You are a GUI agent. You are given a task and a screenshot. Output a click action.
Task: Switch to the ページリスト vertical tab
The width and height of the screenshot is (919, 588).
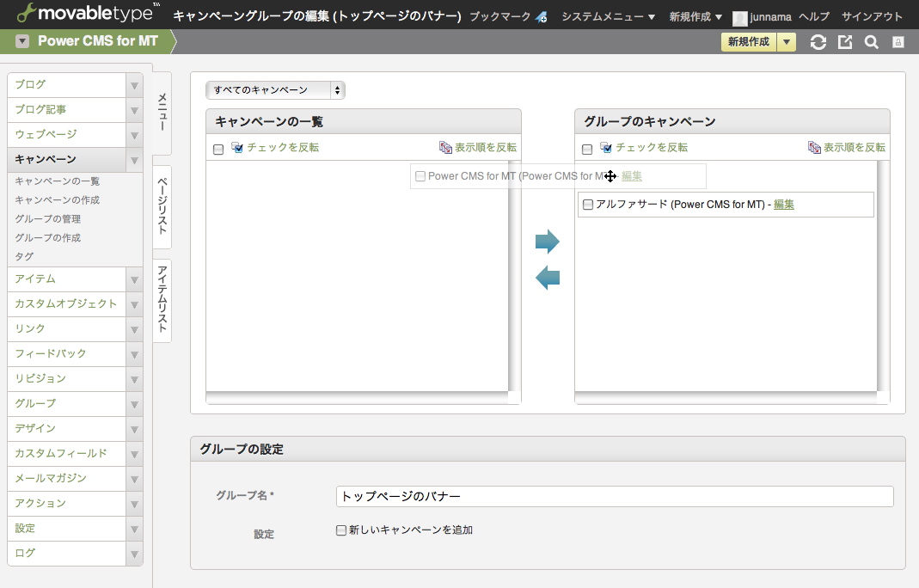tap(162, 206)
